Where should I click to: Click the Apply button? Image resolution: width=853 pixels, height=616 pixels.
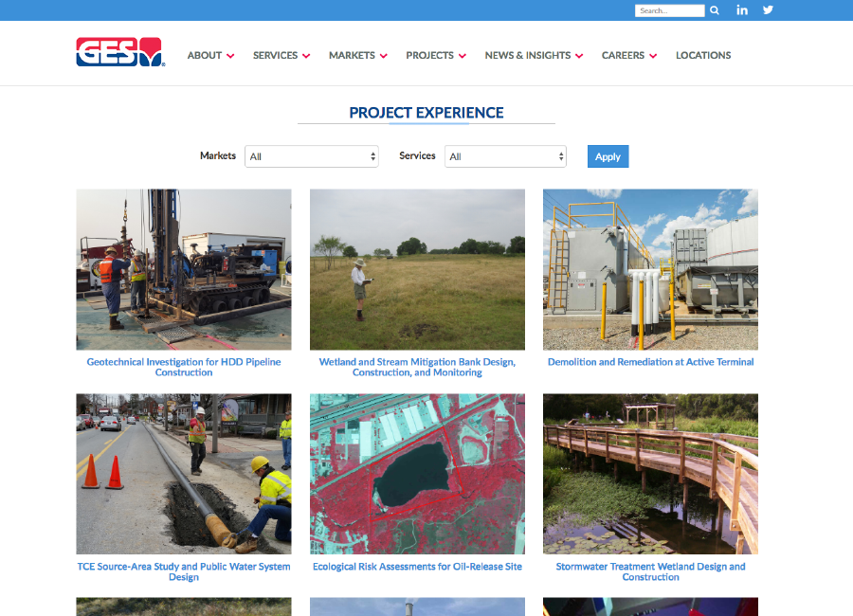608,156
